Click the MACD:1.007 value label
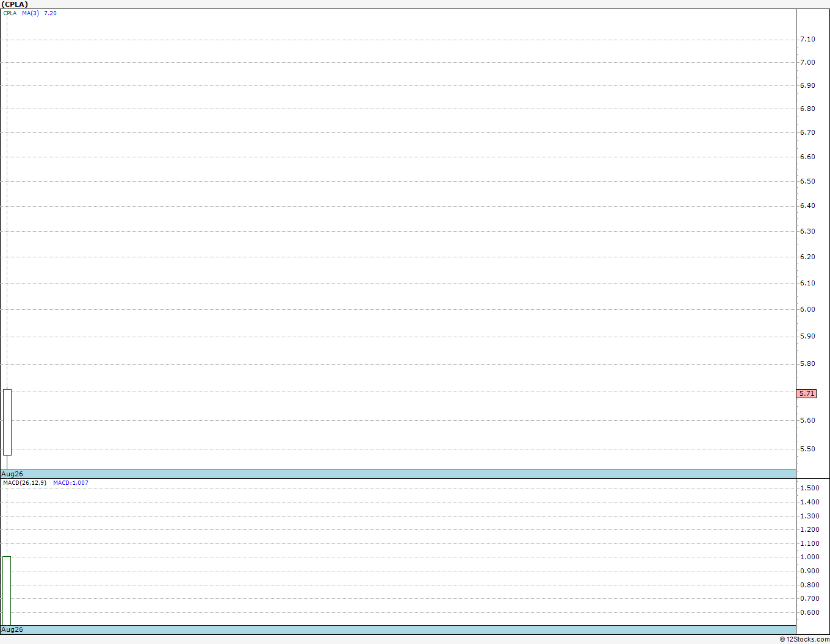Viewport: 830px width, 644px height. [x=71, y=483]
